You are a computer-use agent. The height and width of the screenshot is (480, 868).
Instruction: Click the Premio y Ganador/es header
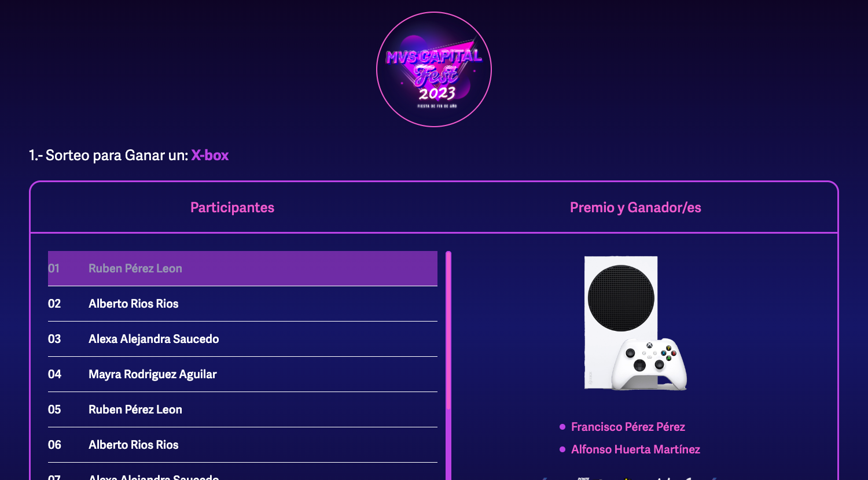tap(635, 208)
